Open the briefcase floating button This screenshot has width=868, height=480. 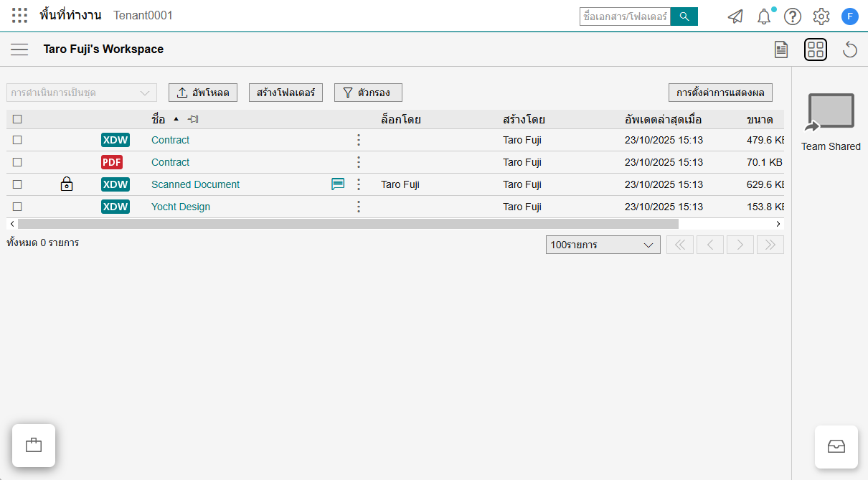click(x=34, y=446)
